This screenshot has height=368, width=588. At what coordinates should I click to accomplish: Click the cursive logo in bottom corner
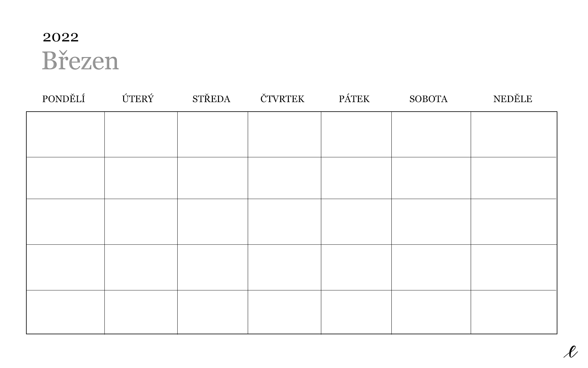click(x=571, y=352)
